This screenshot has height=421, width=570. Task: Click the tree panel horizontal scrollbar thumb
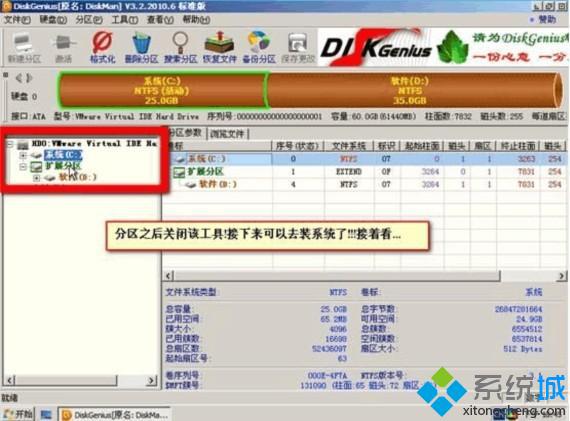[x=66, y=380]
